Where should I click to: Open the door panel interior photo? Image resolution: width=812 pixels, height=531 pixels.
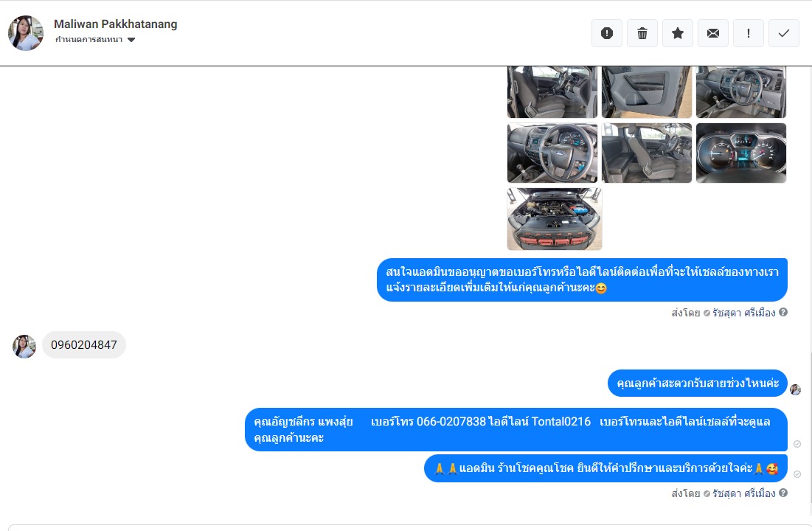coord(647,91)
